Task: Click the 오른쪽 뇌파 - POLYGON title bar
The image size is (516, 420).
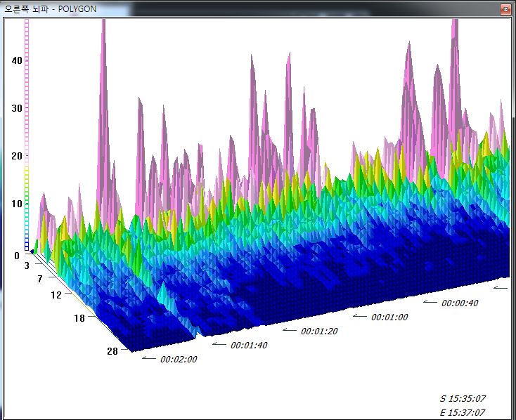Action: [211, 9]
